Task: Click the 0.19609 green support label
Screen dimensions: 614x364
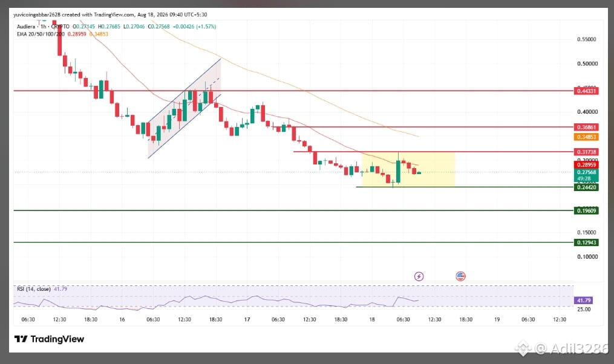Action: pos(586,210)
